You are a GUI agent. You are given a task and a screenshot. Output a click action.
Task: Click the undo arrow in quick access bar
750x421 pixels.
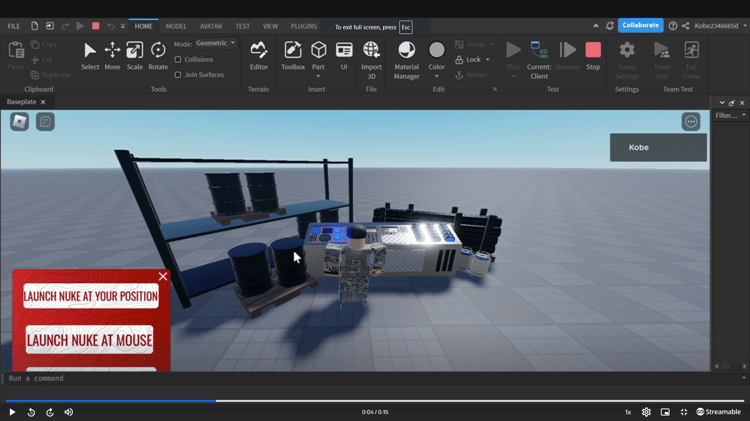pos(111,26)
